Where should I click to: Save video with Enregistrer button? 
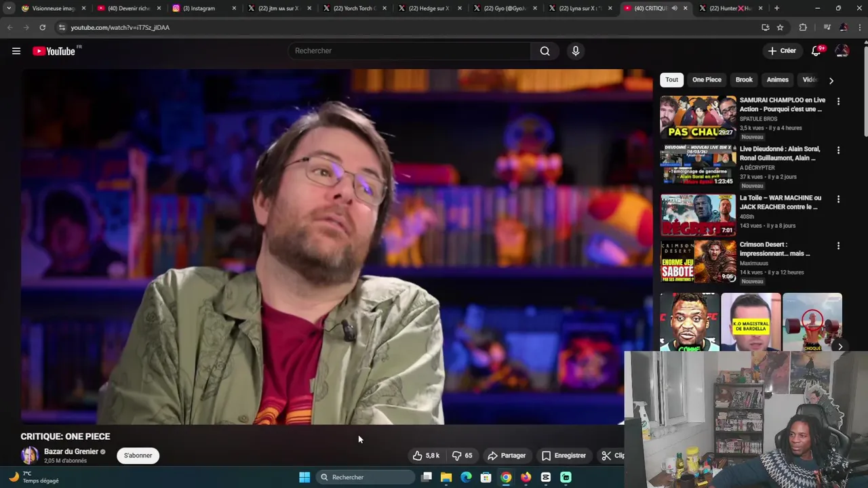564,455
